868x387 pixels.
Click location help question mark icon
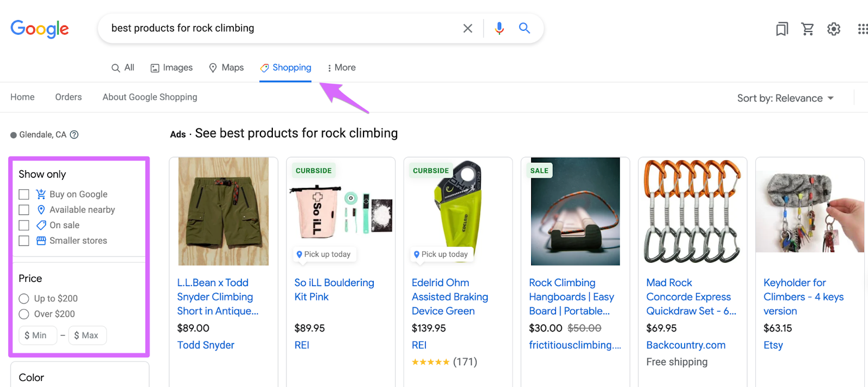click(74, 134)
